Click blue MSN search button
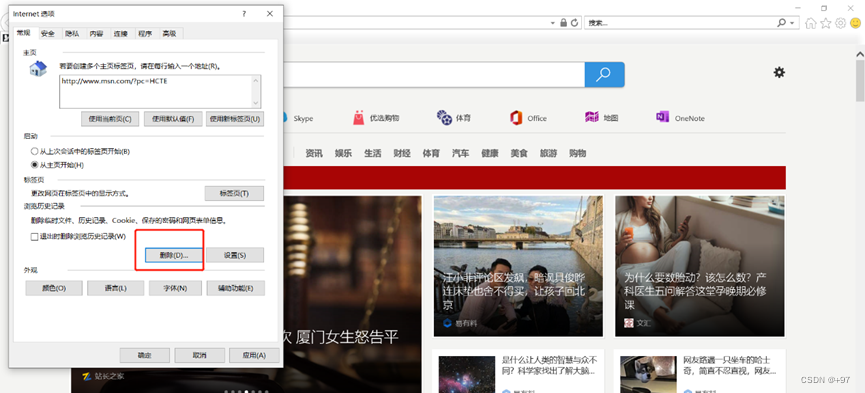The image size is (865, 393). point(605,75)
